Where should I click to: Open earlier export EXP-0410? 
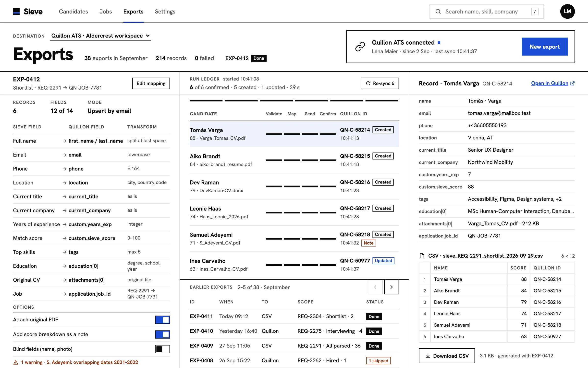(x=294, y=331)
